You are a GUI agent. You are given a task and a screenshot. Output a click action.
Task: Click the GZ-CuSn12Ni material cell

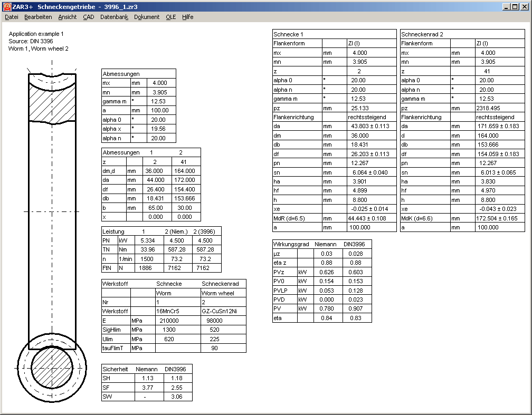click(219, 311)
